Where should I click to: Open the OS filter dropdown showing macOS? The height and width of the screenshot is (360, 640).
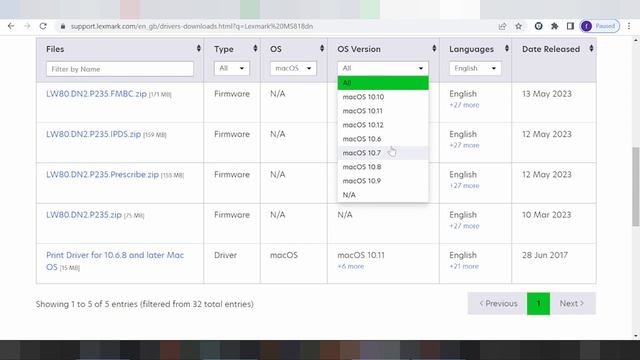point(293,68)
